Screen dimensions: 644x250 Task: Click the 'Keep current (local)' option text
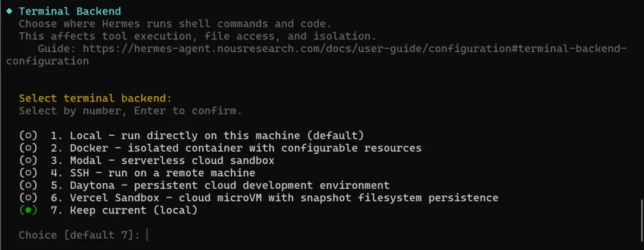click(124, 210)
